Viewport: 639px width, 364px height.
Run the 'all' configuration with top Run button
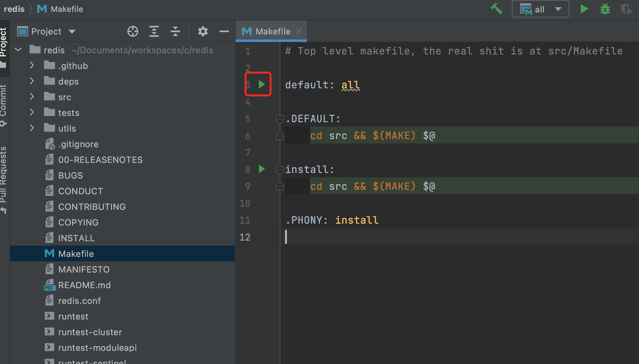[584, 9]
